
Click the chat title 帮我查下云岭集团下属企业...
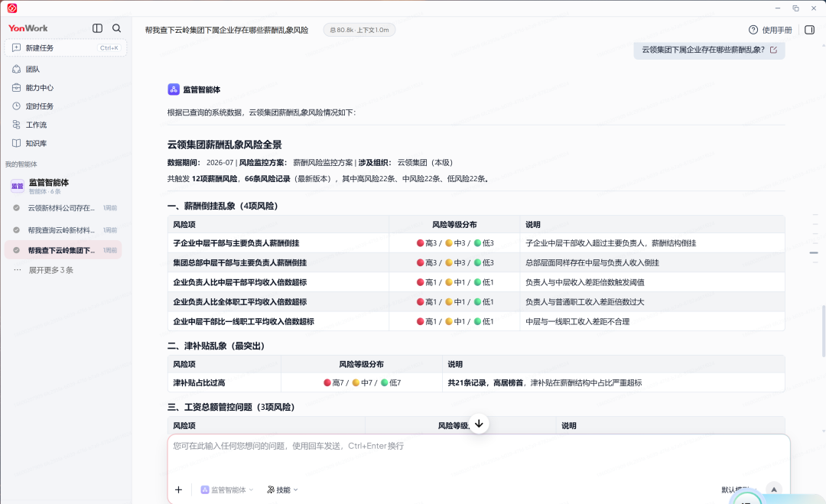click(226, 30)
